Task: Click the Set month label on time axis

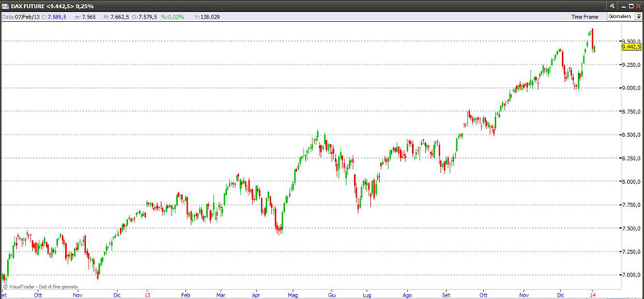Action: click(446, 295)
